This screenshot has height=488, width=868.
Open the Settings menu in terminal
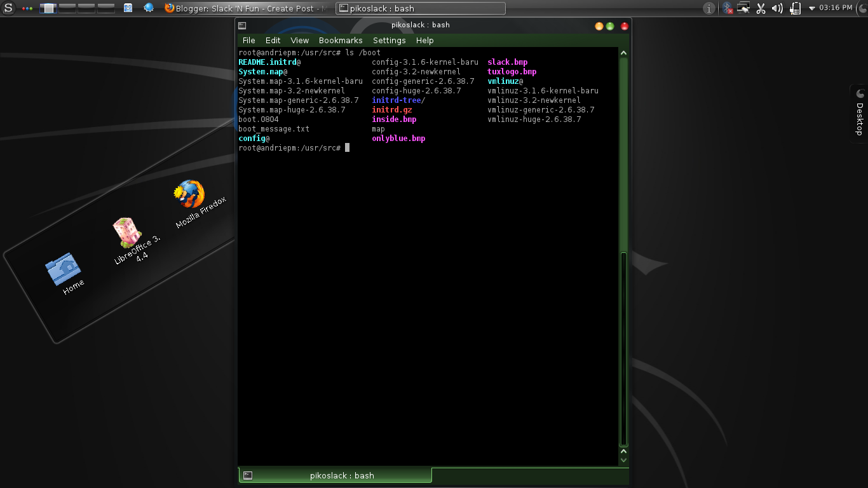390,40
